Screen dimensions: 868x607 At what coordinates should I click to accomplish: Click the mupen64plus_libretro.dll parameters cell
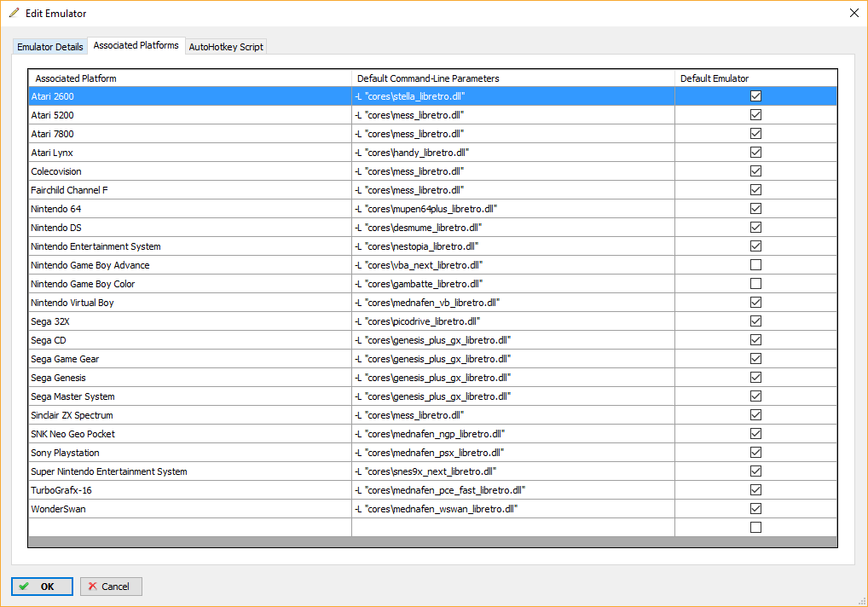click(513, 209)
